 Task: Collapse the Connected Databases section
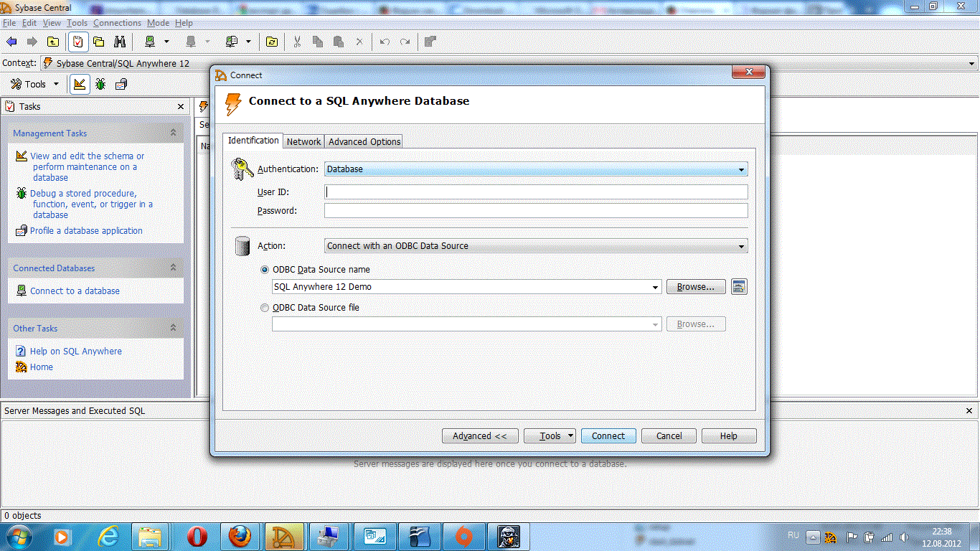(173, 268)
